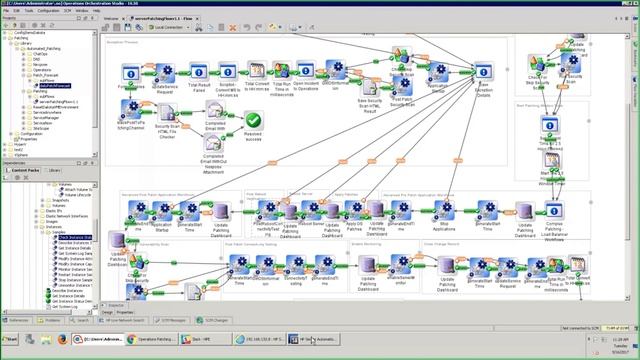Select Compose Patching Load Balancer Workflows step
The width and height of the screenshot is (640, 360).
coord(554,211)
